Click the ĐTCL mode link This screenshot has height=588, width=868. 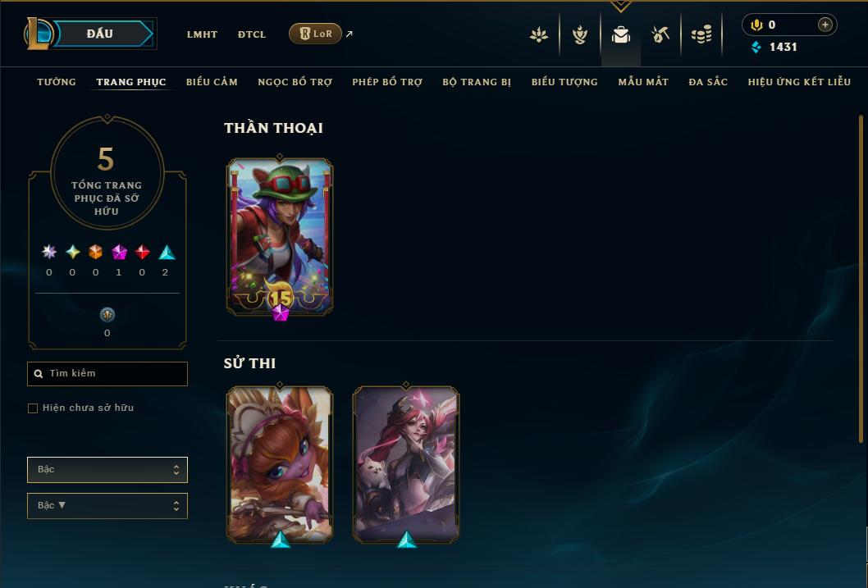coord(252,34)
